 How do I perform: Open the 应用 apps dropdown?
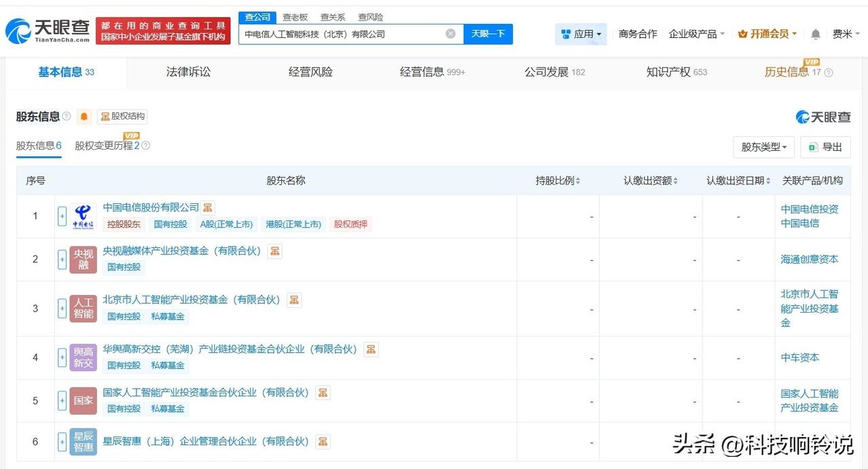pos(581,34)
